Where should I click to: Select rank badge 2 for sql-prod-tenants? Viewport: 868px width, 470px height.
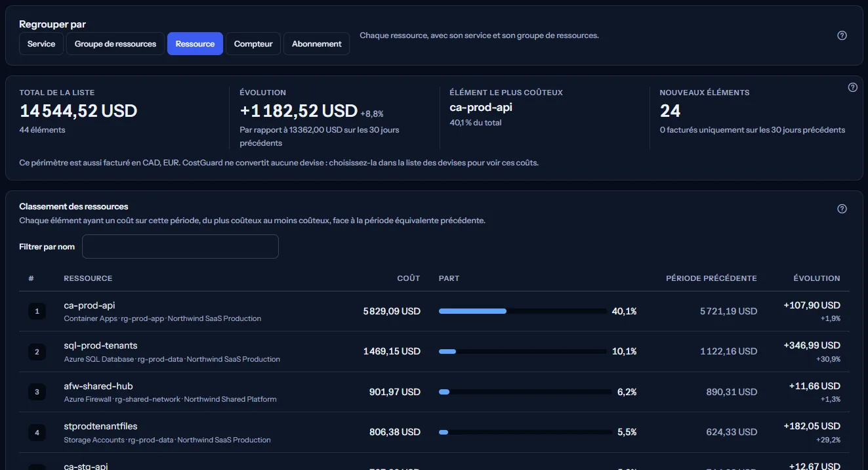coord(37,352)
